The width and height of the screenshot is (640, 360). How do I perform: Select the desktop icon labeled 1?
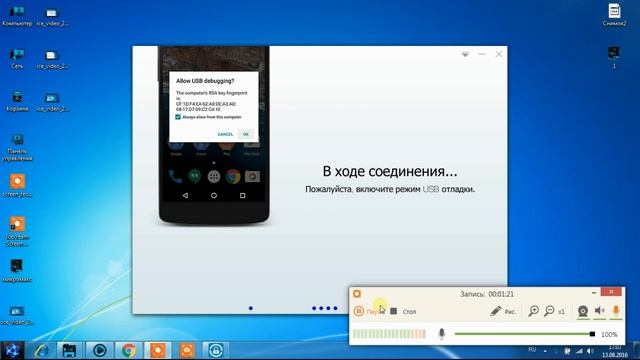pyautogui.click(x=614, y=57)
